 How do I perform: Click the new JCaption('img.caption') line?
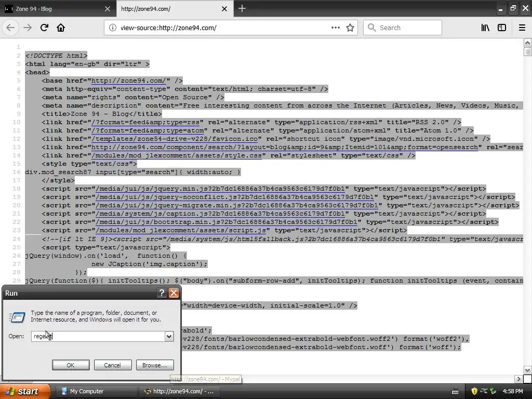149,264
